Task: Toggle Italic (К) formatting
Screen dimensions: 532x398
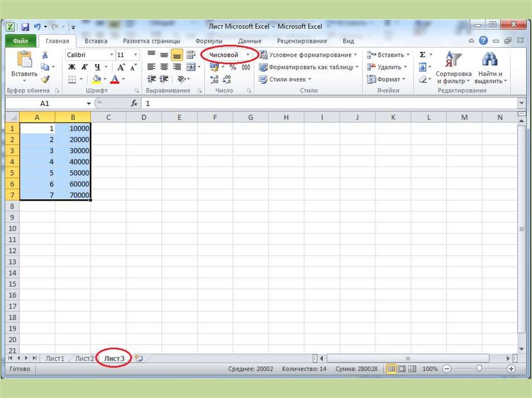Action: coord(84,67)
